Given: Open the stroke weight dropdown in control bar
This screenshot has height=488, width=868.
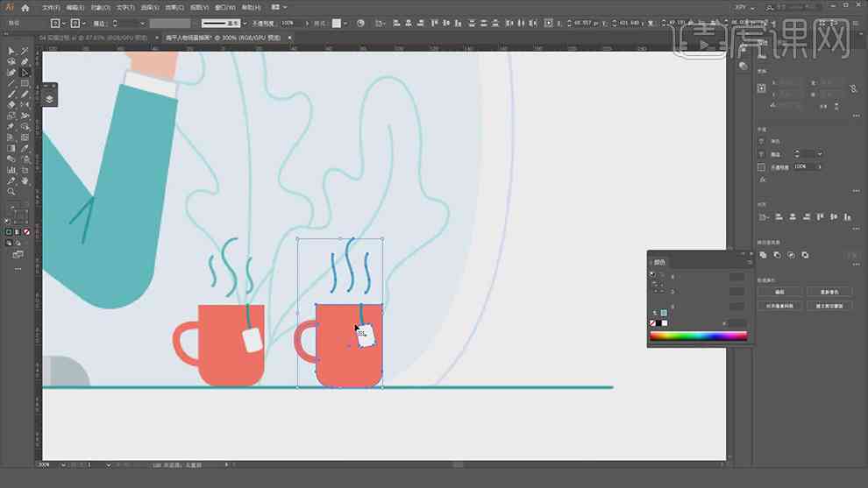Looking at the screenshot, I should pyautogui.click(x=142, y=24).
